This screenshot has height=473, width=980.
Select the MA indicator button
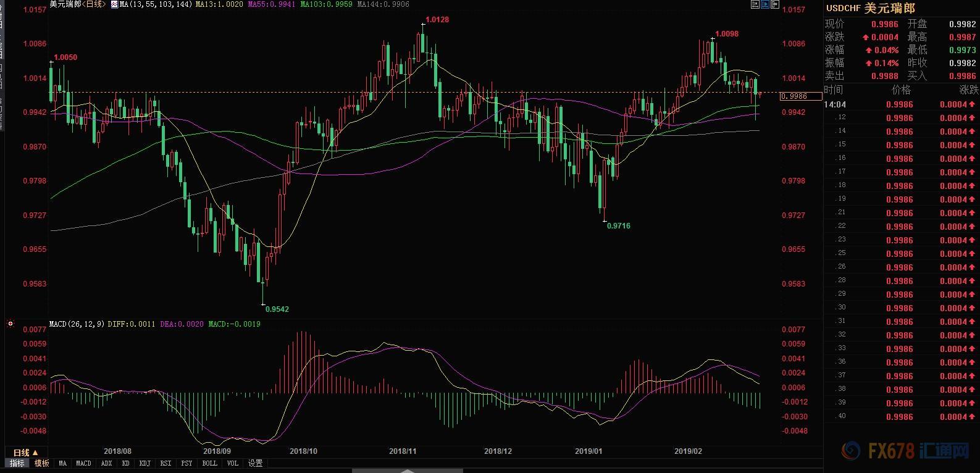[x=62, y=463]
